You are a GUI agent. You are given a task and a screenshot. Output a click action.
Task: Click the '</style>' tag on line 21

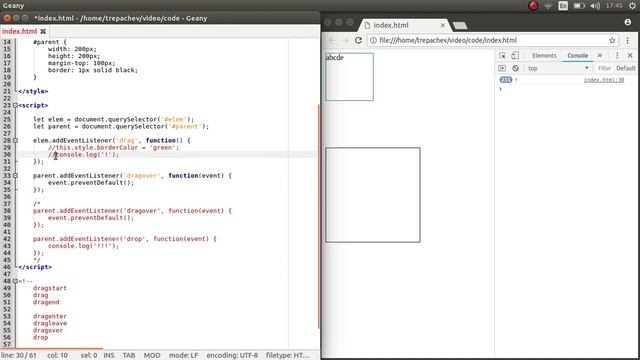(33, 91)
